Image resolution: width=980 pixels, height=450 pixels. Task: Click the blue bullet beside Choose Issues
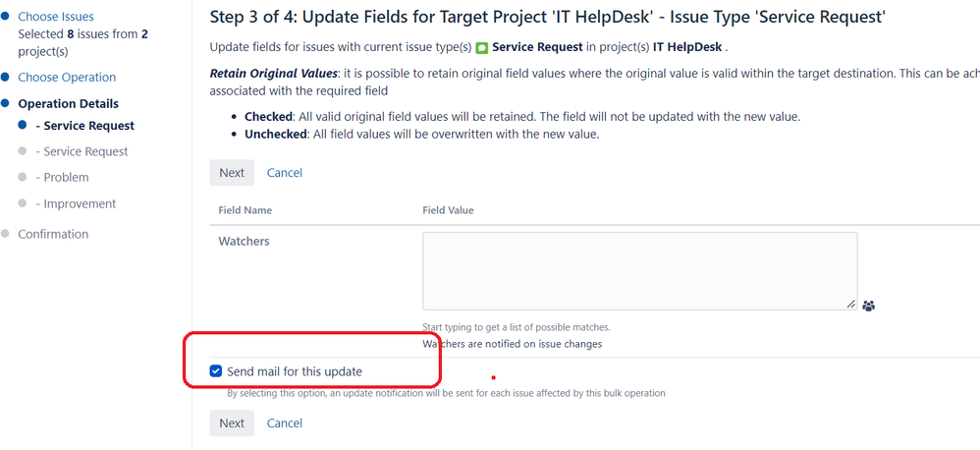5,17
